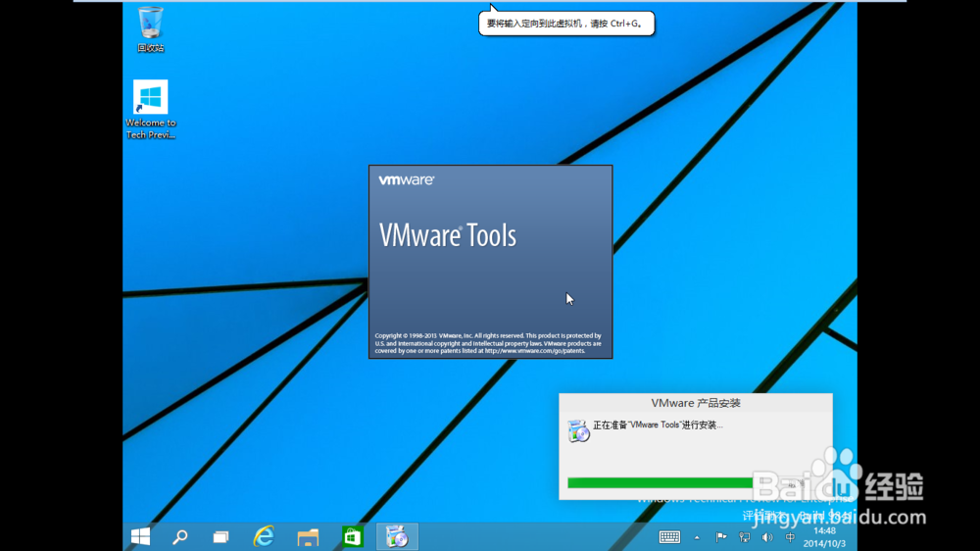Launch Internet Explorer from the taskbar
Image resolution: width=980 pixels, height=551 pixels.
(264, 536)
